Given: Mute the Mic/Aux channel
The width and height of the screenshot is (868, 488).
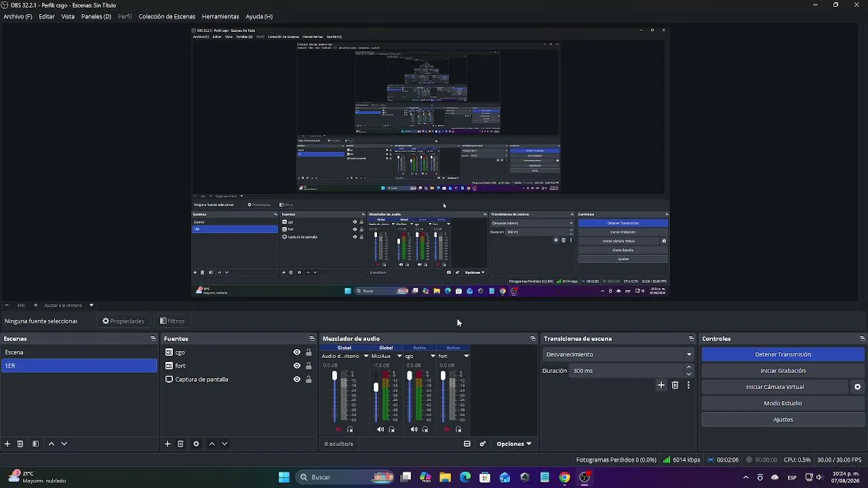Looking at the screenshot, I should 380,430.
